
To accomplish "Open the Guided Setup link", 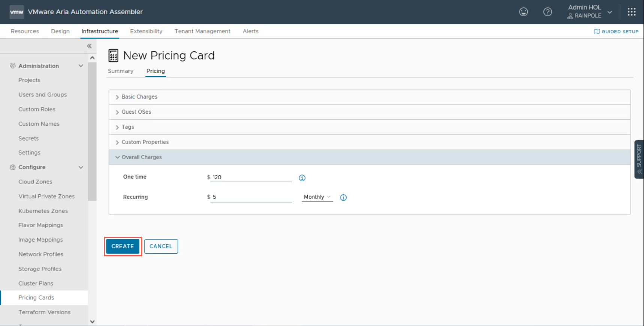I will (x=616, y=32).
